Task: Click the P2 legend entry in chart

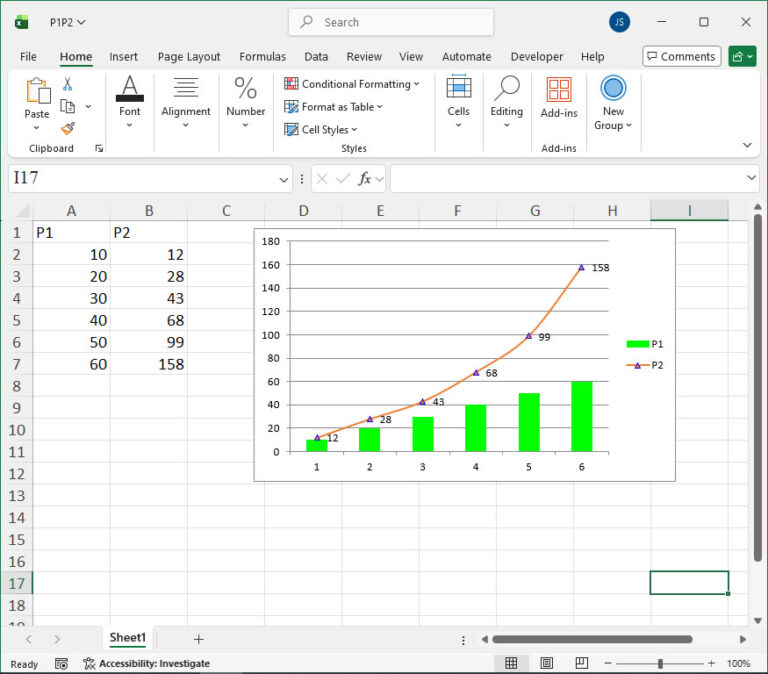Action: coord(645,365)
